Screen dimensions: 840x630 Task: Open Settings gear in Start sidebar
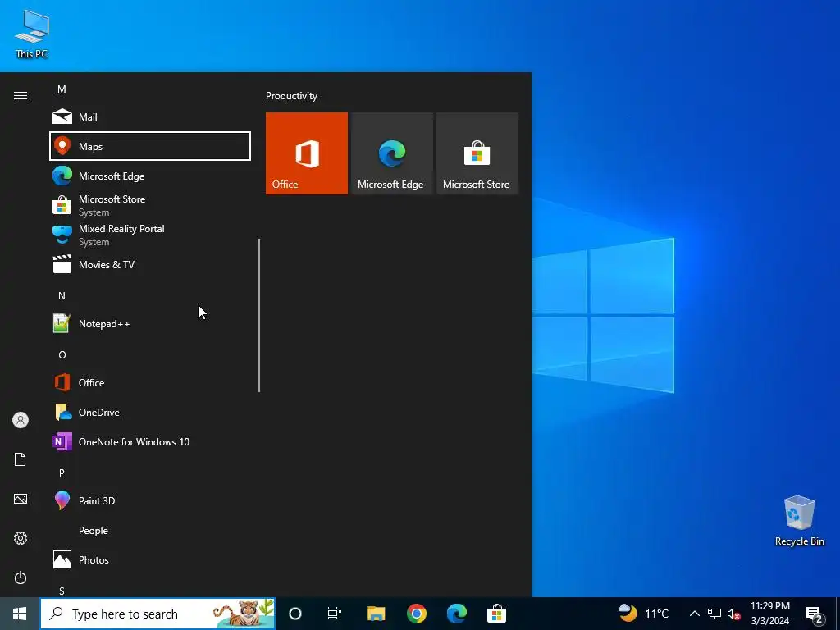point(21,538)
